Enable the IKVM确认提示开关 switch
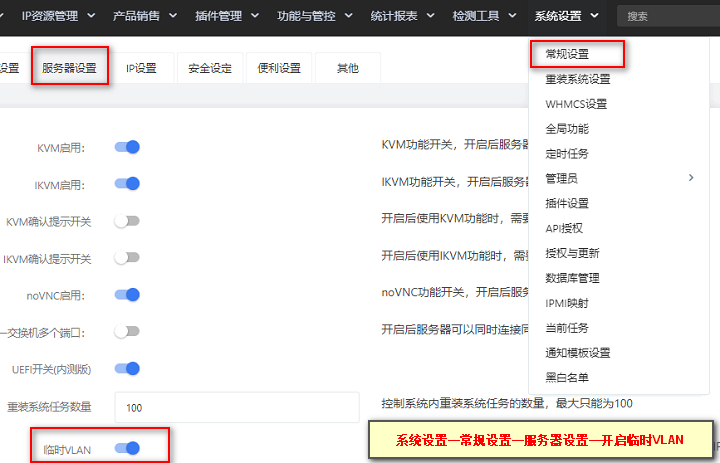The width and height of the screenshot is (720, 463). point(127,258)
